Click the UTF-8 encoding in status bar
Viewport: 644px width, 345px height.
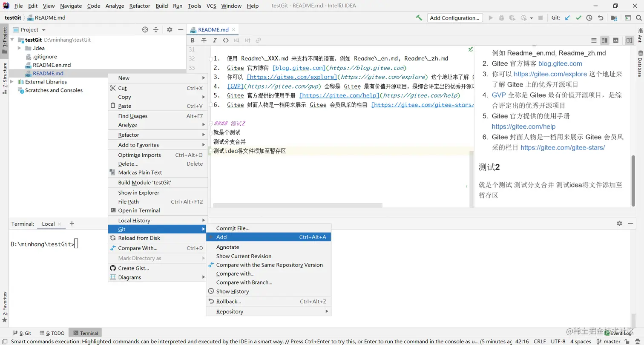pos(558,341)
